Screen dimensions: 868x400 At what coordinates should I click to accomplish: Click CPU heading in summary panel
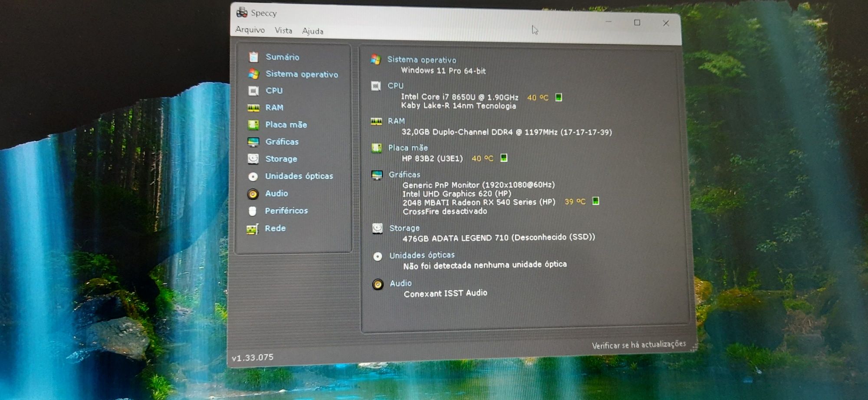point(396,85)
